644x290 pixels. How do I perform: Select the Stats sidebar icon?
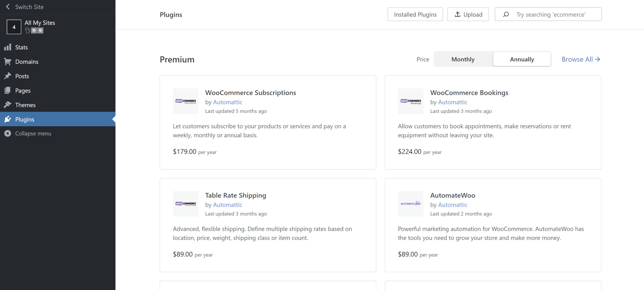[8, 47]
